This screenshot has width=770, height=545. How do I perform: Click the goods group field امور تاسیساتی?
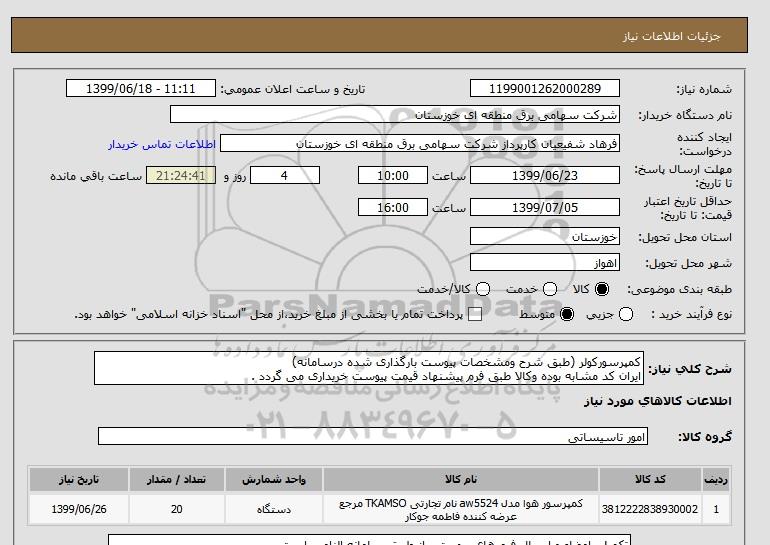click(x=373, y=436)
